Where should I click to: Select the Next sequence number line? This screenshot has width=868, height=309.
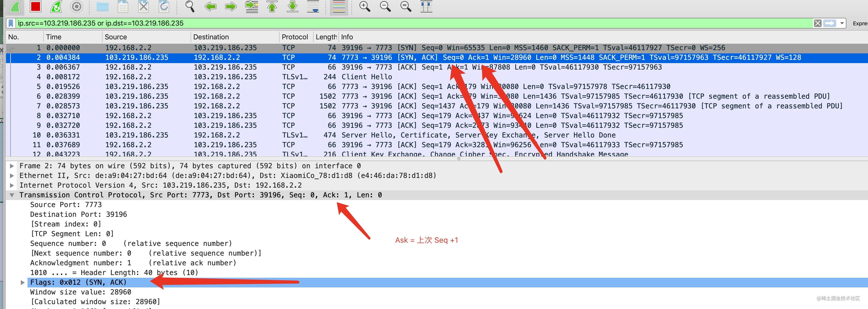146,253
